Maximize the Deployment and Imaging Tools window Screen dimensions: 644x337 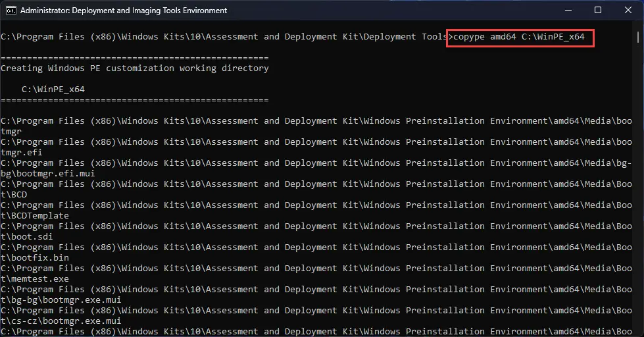[x=598, y=11]
